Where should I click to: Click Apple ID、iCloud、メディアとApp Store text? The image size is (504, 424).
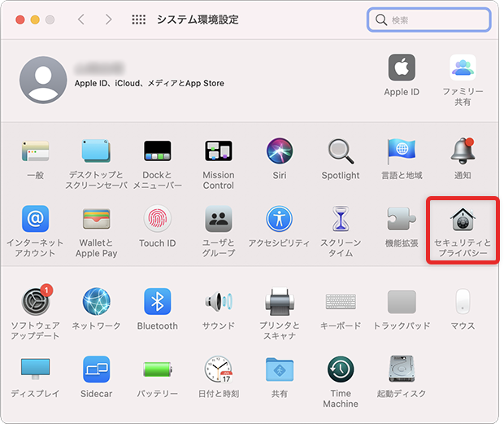pos(150,83)
